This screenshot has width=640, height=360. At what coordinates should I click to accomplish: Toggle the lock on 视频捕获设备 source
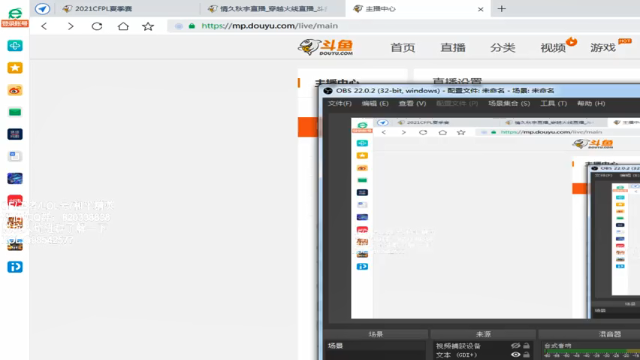pos(527,346)
